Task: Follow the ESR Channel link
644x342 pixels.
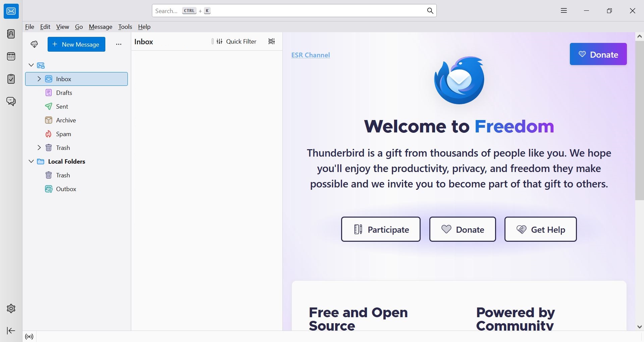Action: pyautogui.click(x=311, y=55)
